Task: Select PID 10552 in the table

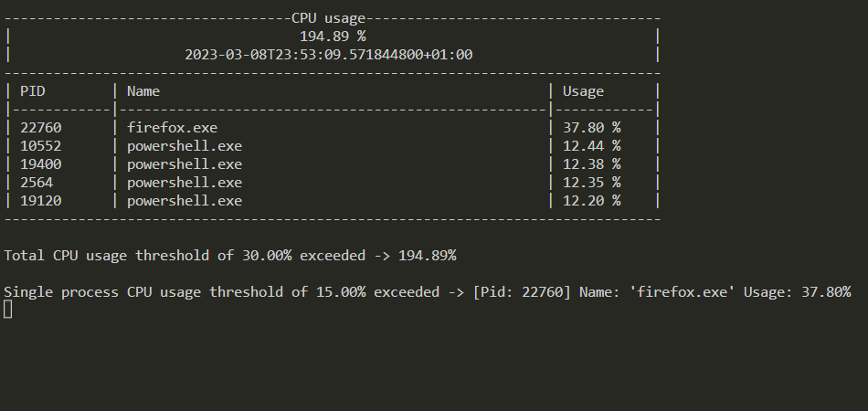Action: pyautogui.click(x=41, y=146)
